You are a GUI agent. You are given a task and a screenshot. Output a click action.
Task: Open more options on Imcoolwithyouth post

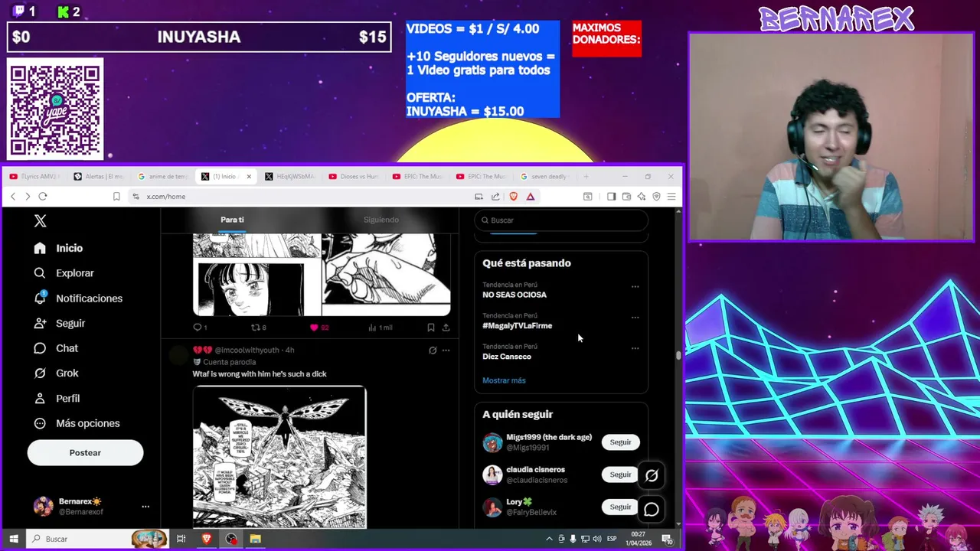click(446, 350)
